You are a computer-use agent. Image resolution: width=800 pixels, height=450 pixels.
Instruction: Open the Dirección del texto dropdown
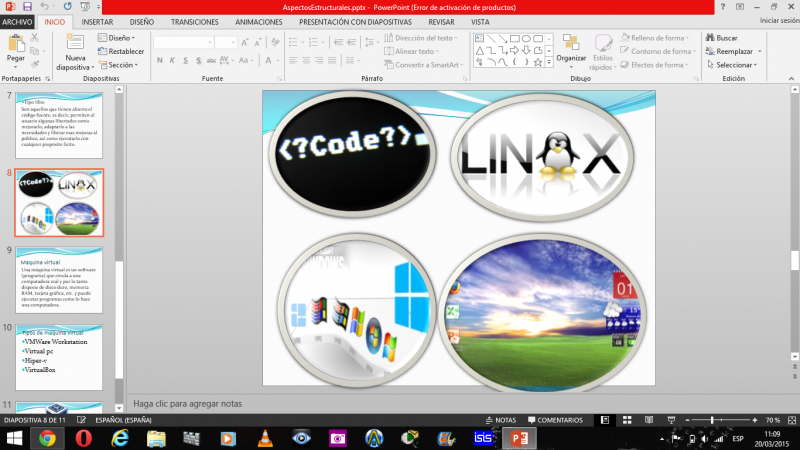coord(421,38)
